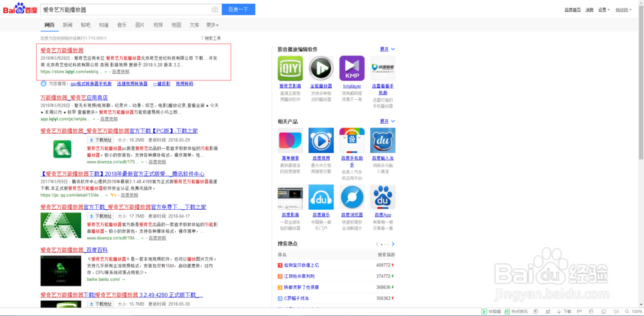644x316 pixels.
Task: Switch to the 文库 tab
Action: [194, 25]
